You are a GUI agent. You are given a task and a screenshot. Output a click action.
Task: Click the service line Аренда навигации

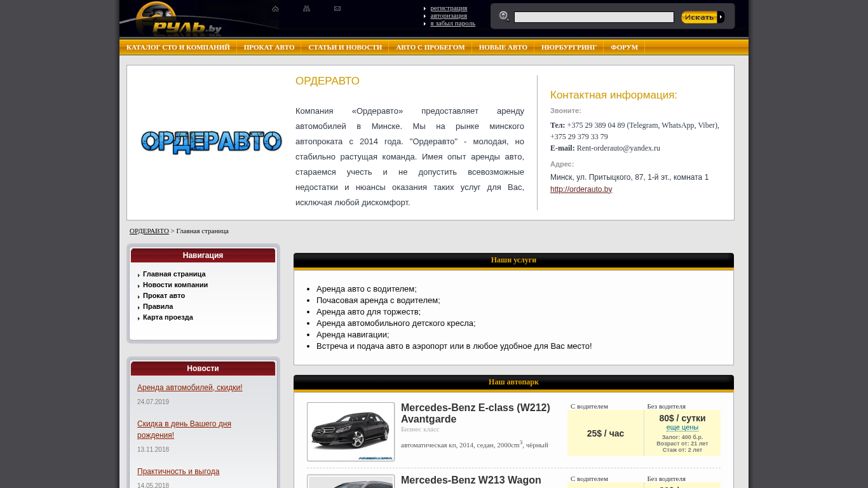click(353, 335)
